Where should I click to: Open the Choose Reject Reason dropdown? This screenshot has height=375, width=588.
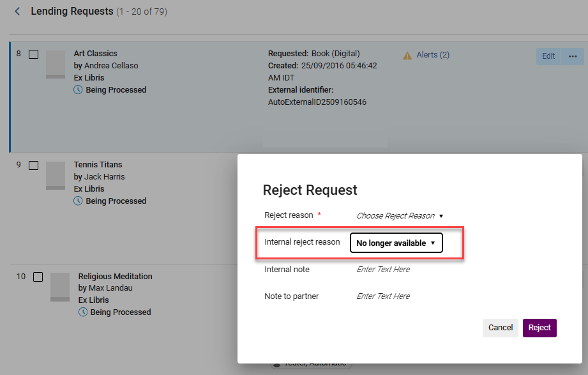tap(399, 216)
